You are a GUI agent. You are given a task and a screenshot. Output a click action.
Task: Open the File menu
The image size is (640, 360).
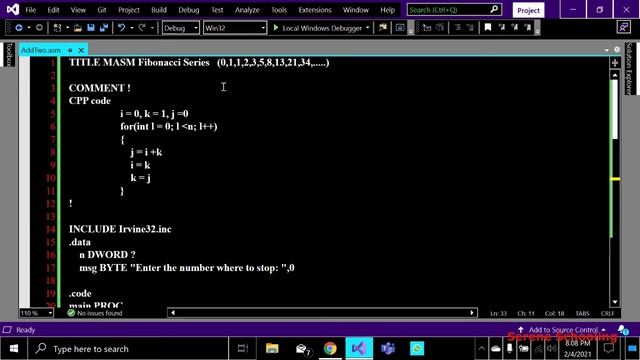click(x=31, y=10)
